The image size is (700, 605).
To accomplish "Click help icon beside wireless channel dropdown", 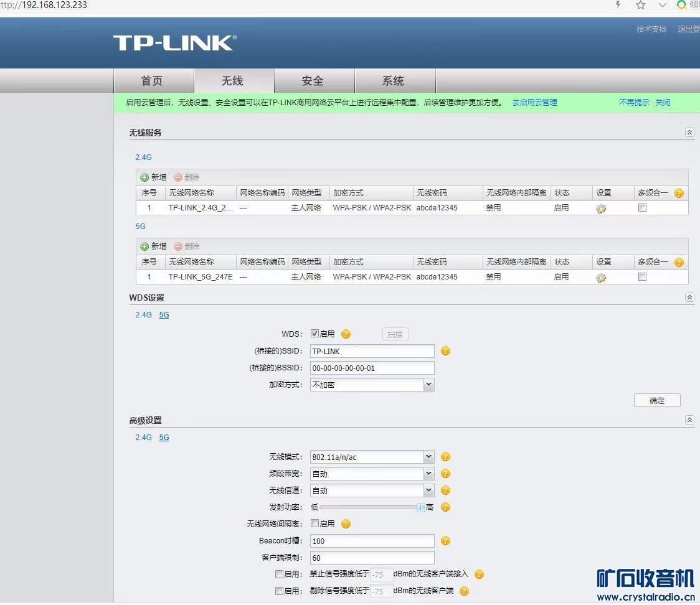I will click(x=445, y=490).
